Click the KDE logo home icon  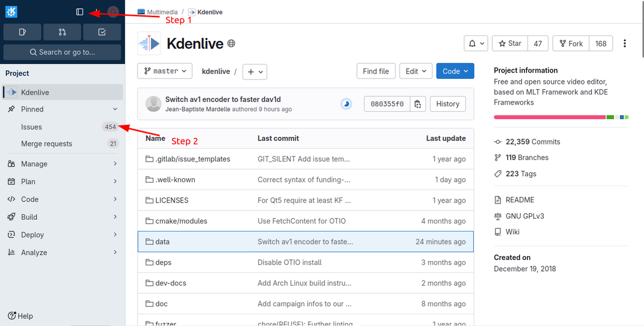(11, 12)
